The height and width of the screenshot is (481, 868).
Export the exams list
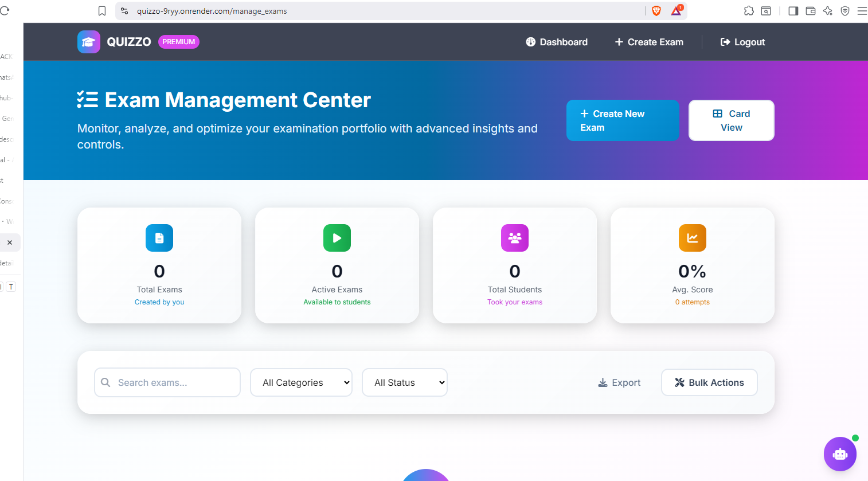(x=619, y=382)
